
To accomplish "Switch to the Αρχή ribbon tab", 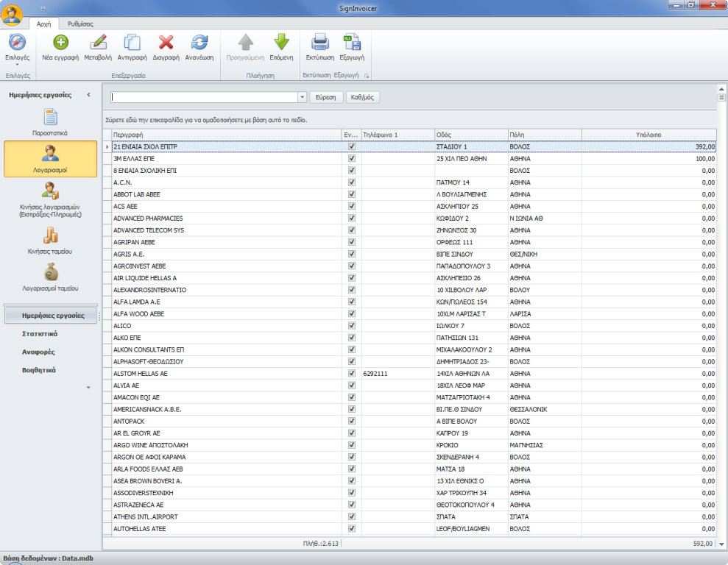I will pyautogui.click(x=43, y=24).
